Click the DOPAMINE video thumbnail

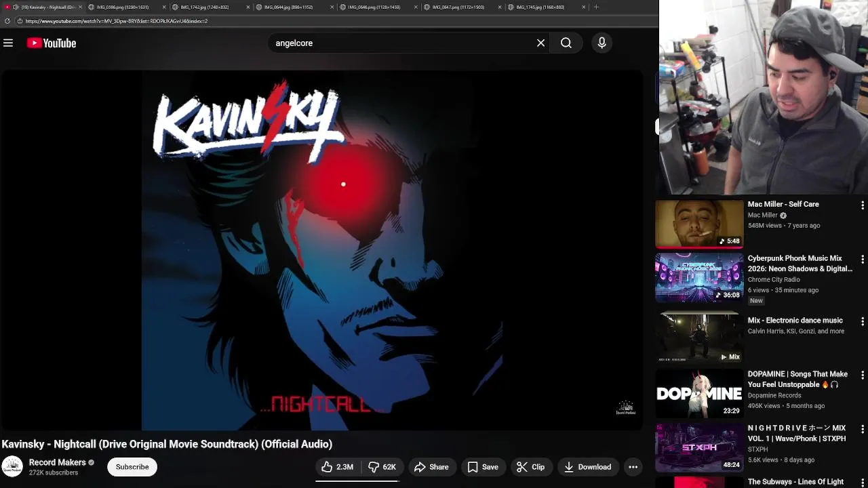click(x=699, y=393)
